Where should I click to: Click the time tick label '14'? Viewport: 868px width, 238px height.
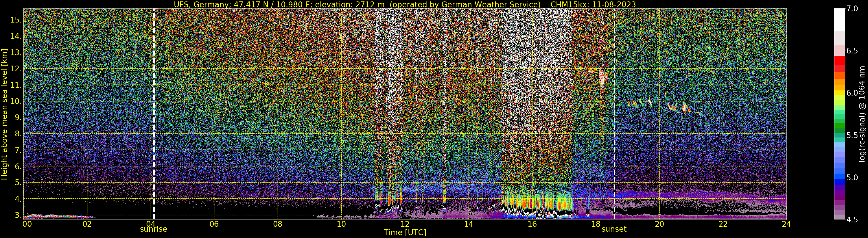click(468, 224)
